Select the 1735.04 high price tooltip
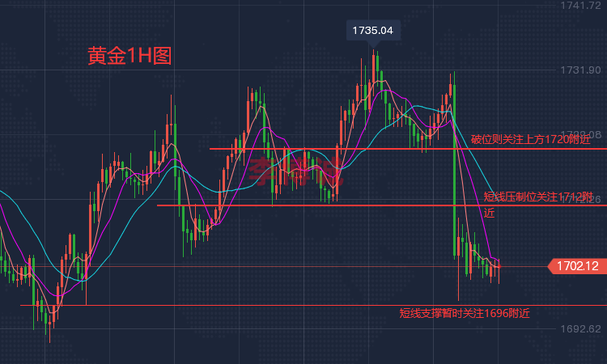This screenshot has width=607, height=364. [372, 31]
